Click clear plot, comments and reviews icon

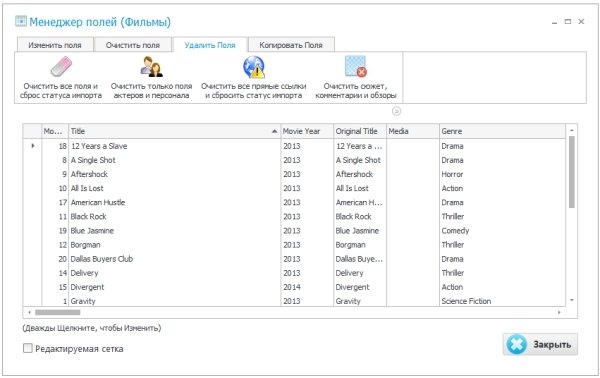(x=355, y=67)
